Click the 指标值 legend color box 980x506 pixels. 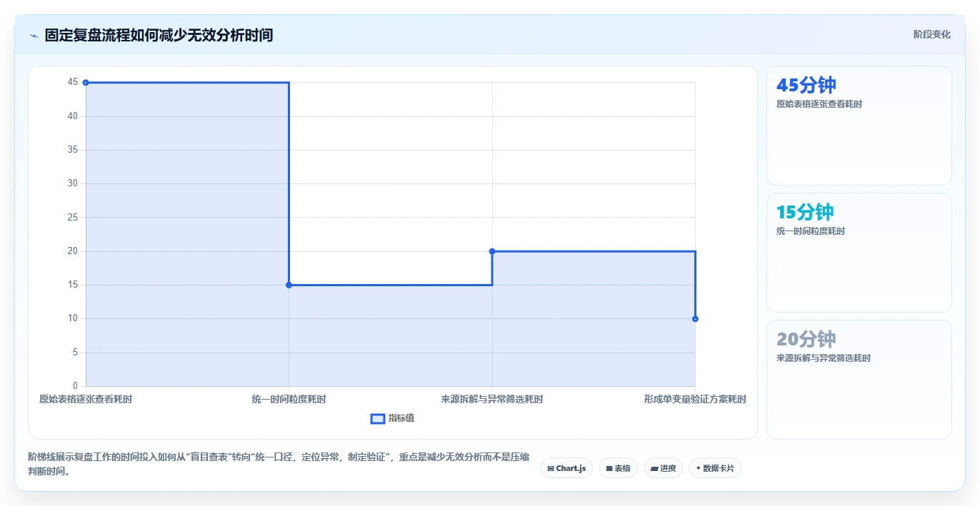378,418
